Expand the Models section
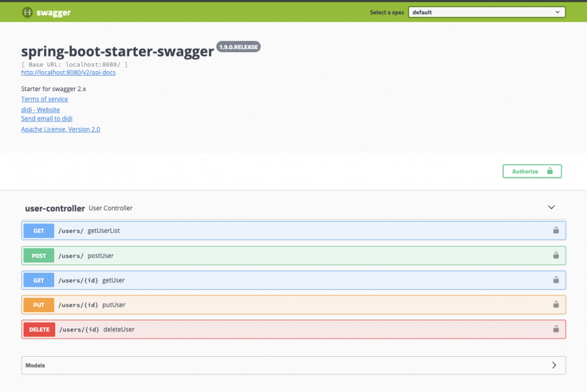The image size is (587, 392). point(553,365)
